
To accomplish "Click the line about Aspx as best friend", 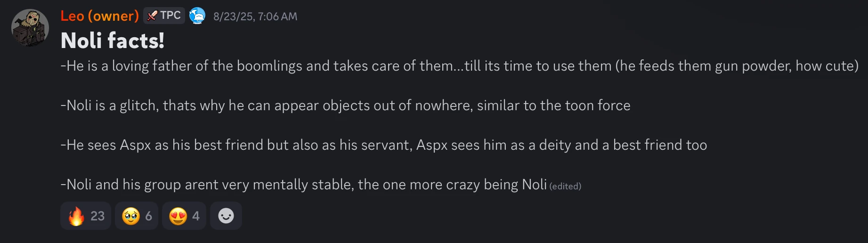I will coord(383,145).
